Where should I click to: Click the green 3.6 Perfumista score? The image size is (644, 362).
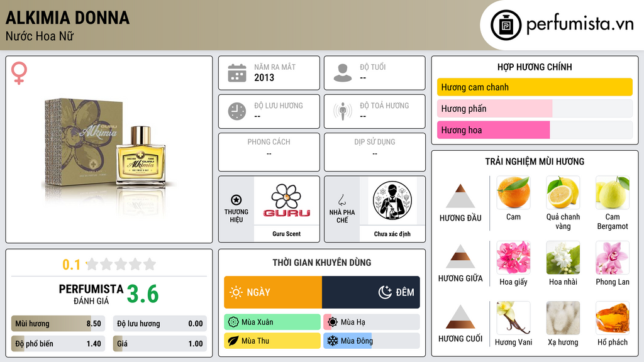143,294
